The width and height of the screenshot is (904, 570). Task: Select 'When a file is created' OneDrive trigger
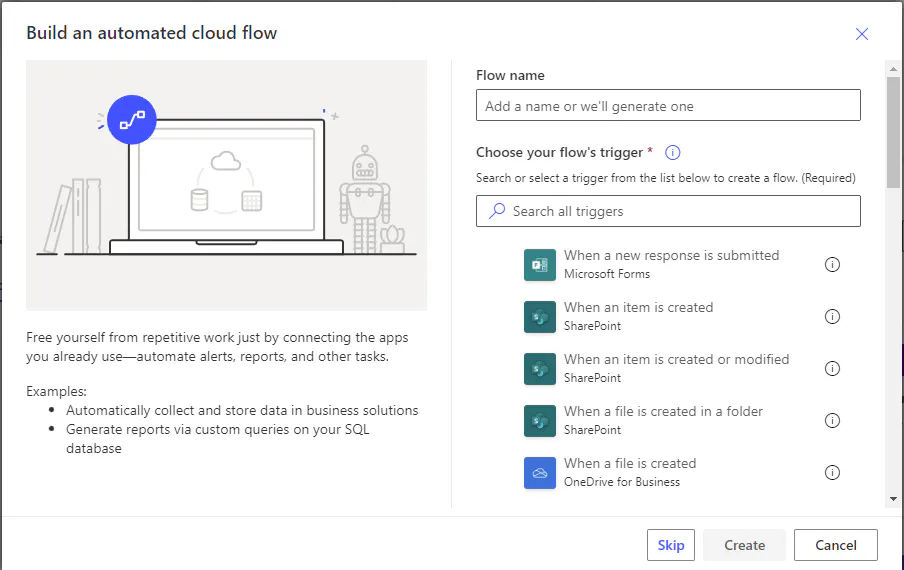click(x=630, y=464)
